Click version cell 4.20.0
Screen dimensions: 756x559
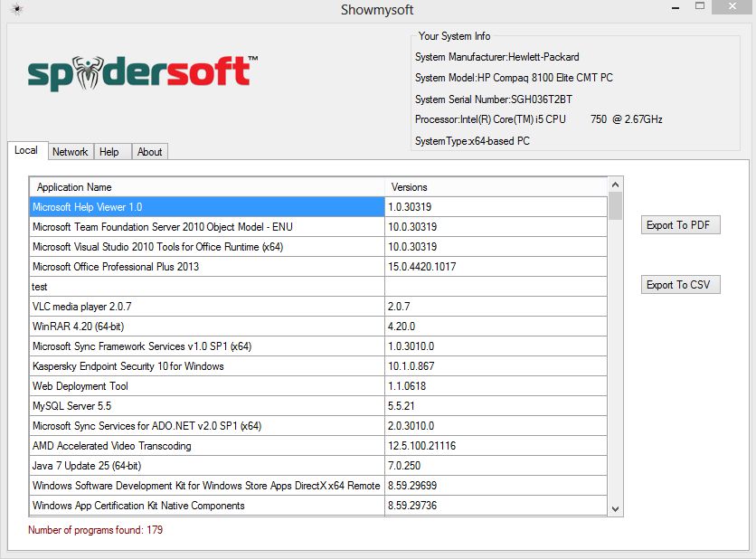click(x=496, y=327)
